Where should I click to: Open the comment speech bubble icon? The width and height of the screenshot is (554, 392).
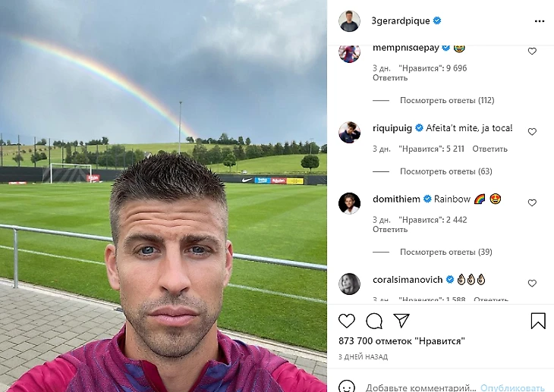click(x=374, y=321)
